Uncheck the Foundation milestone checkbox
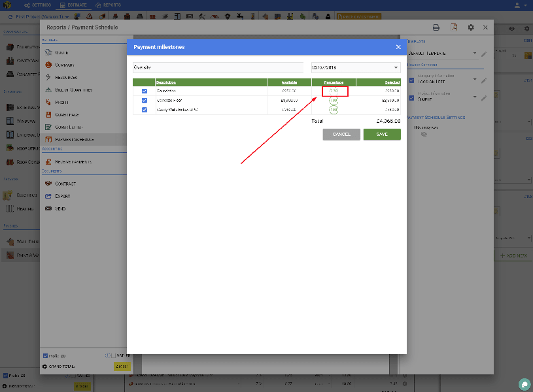Screen dimensions: 533x392 pos(145,91)
